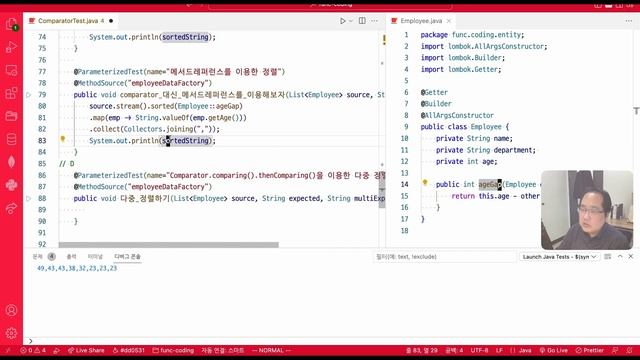
Task: Click the #dd0531 Peacock color status item
Action: coord(129,350)
